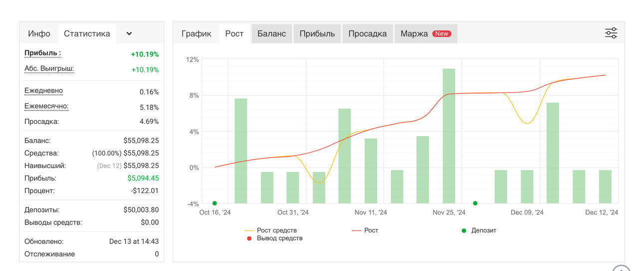Toggle the Вывод средств legend marker
Viewport: 644px width, 271px height.
tap(275, 238)
